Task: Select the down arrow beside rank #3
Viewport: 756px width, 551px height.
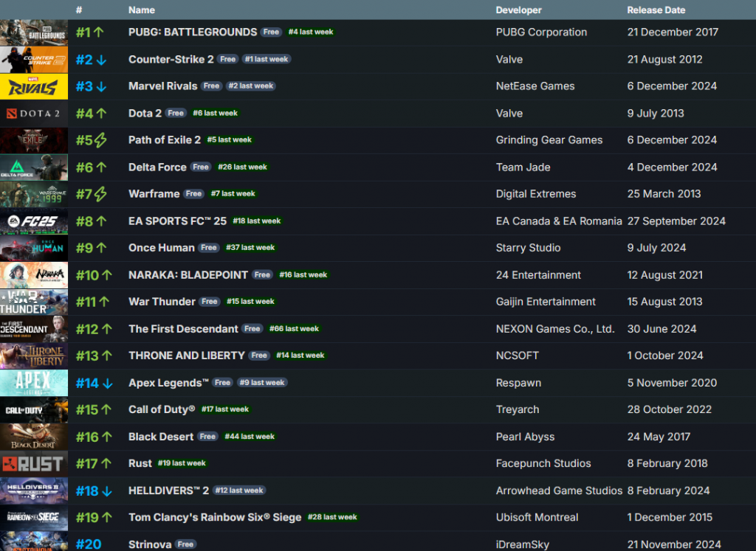Action: tap(101, 87)
